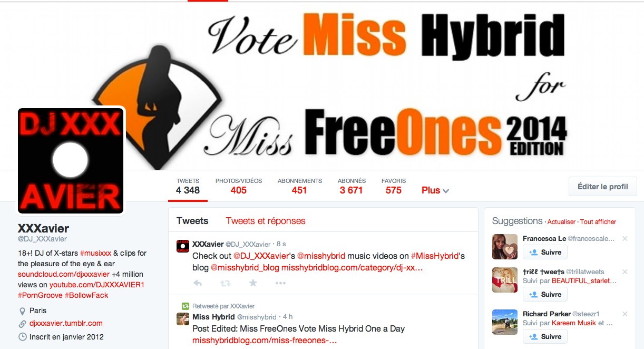
Task: Follow Francesca Le with Suivre button
Action: tap(545, 252)
